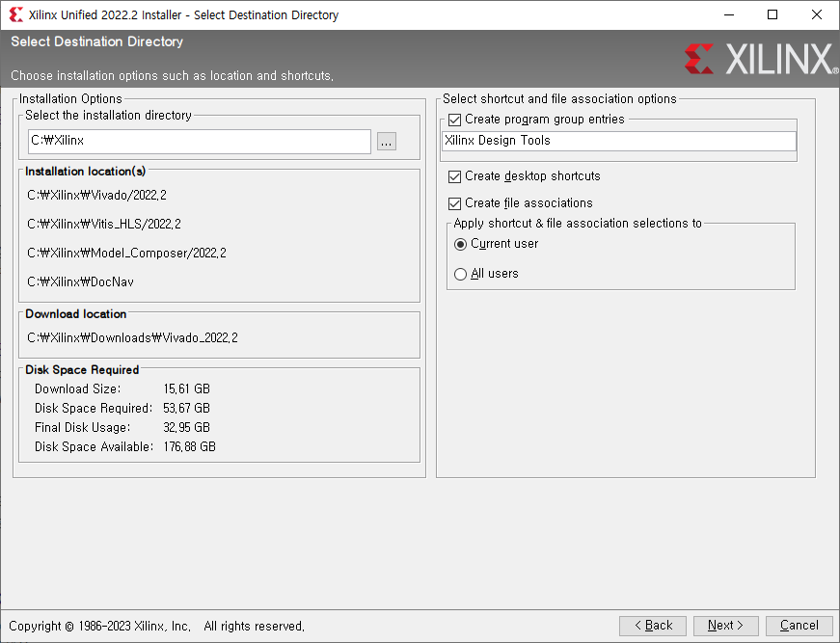Toggle Create desktop shortcuts checkbox
Image resolution: width=840 pixels, height=643 pixels.
coord(454,176)
